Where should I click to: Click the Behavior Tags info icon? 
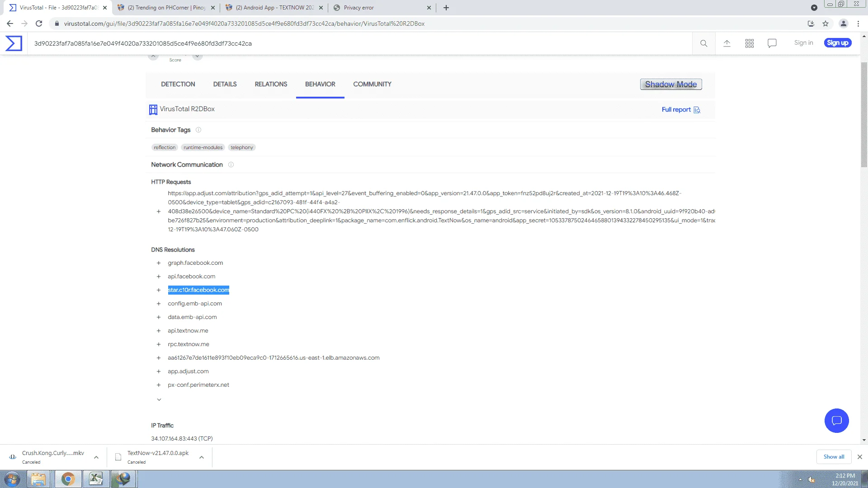(x=198, y=130)
